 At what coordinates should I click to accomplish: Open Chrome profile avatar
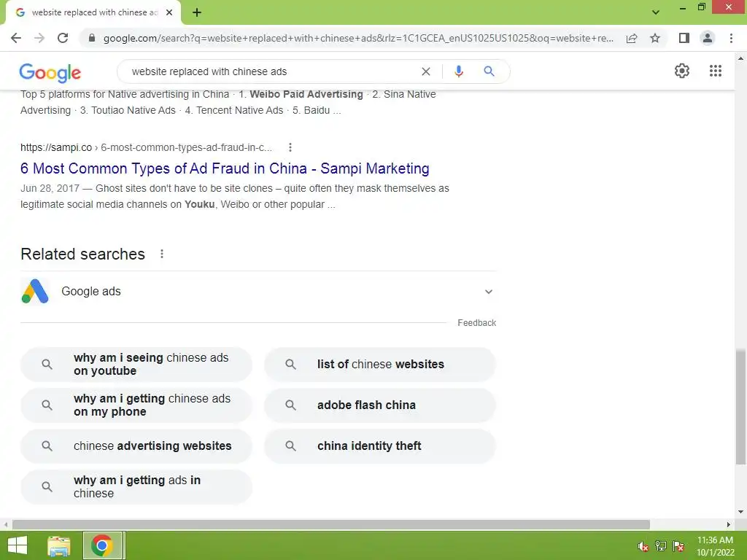[x=708, y=38]
